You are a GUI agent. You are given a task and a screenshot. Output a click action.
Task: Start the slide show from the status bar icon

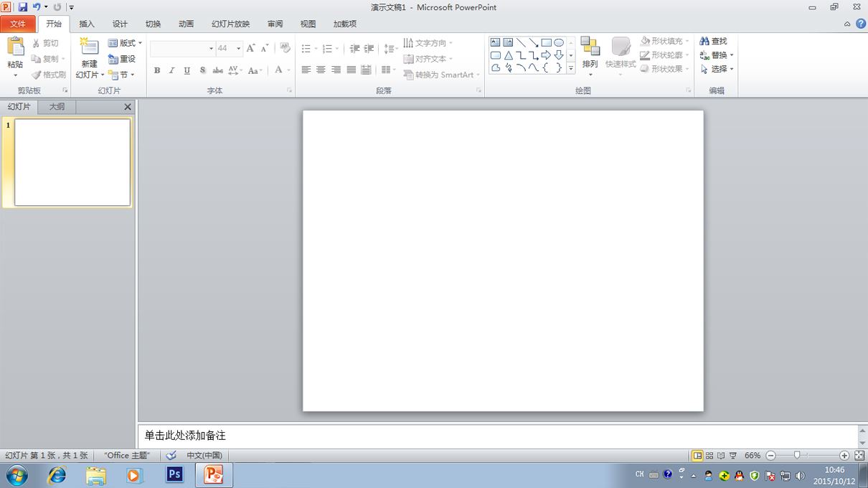coord(733,456)
